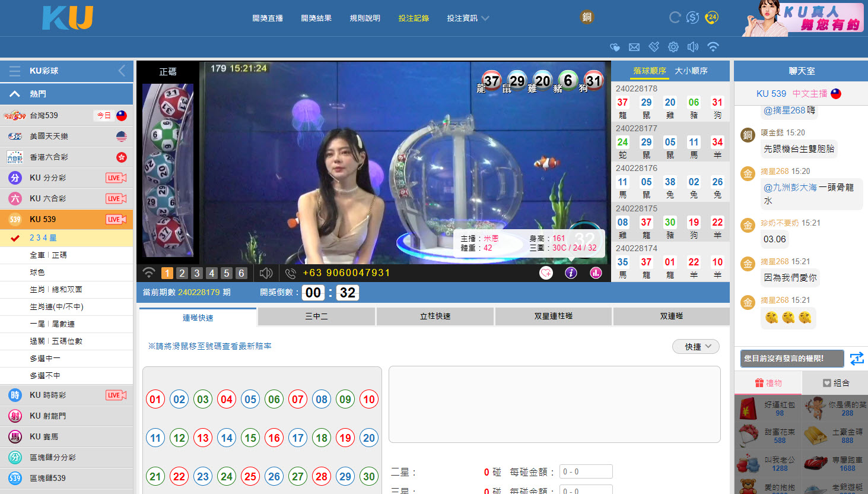Click the chat room swap arrows icon
Screen dimensions: 868x494
coord(857,359)
